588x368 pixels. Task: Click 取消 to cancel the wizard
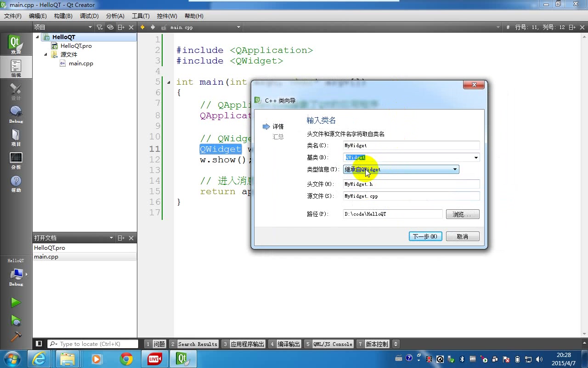[463, 236]
